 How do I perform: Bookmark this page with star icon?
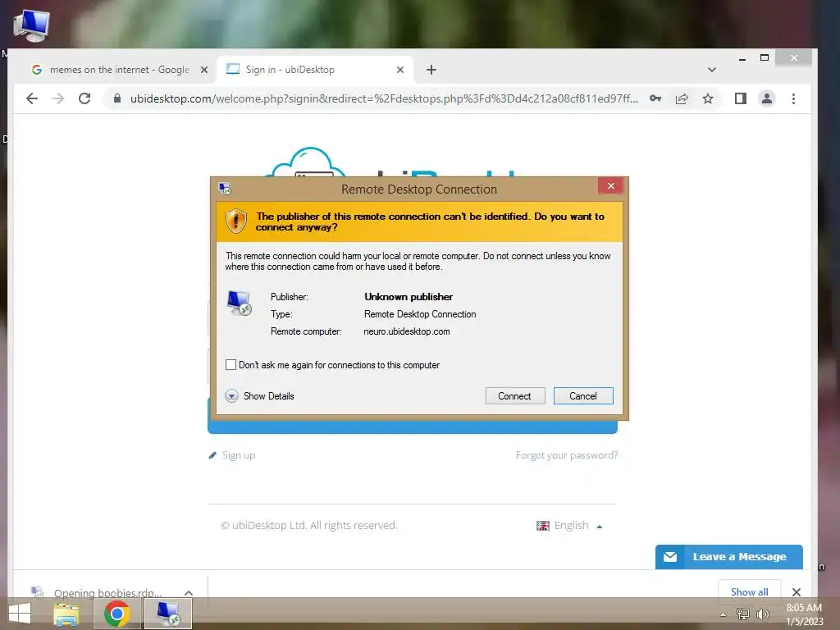pos(708,98)
